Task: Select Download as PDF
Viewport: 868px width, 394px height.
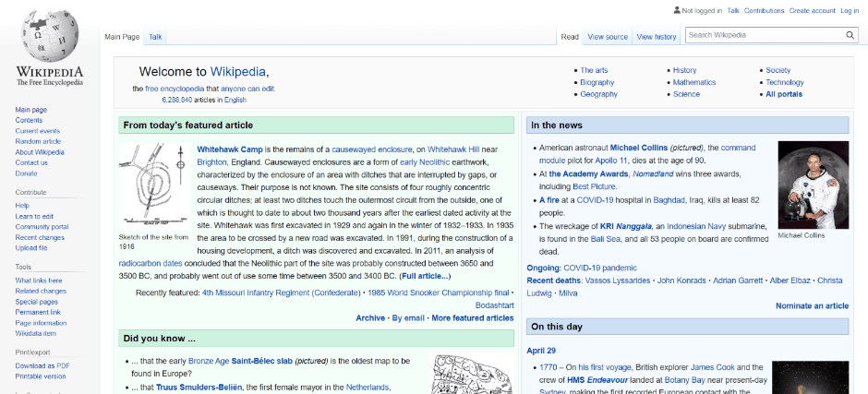Action: [42, 365]
